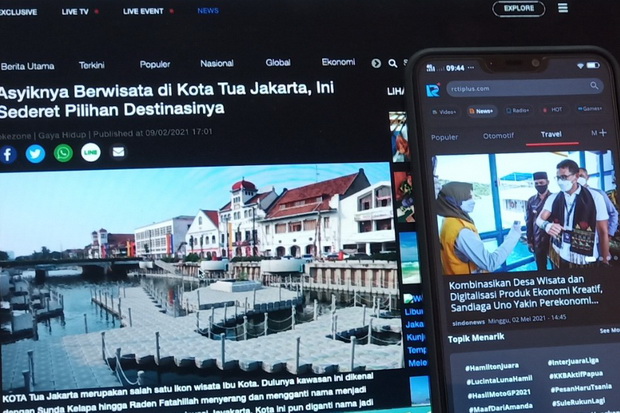Select NEWS in top bar

[x=208, y=11]
